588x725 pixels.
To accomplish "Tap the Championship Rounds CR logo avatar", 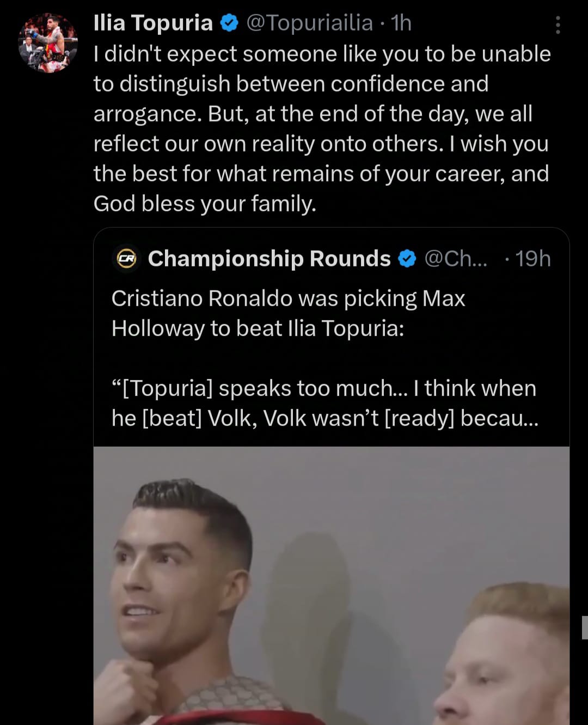I will coord(126,259).
